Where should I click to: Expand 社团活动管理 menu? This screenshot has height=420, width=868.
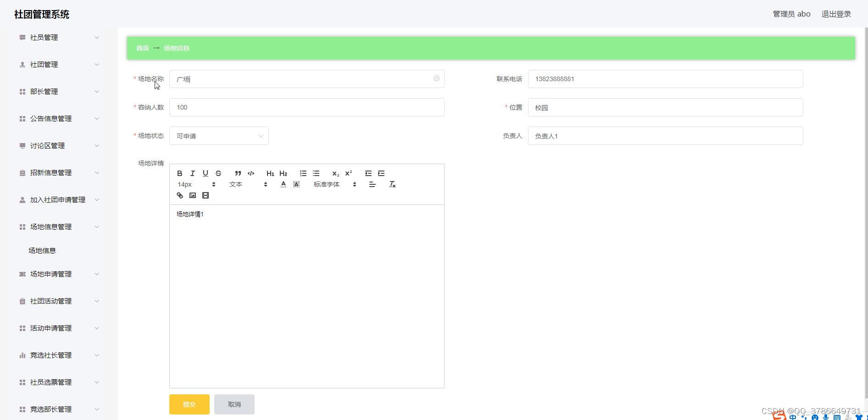click(x=59, y=301)
